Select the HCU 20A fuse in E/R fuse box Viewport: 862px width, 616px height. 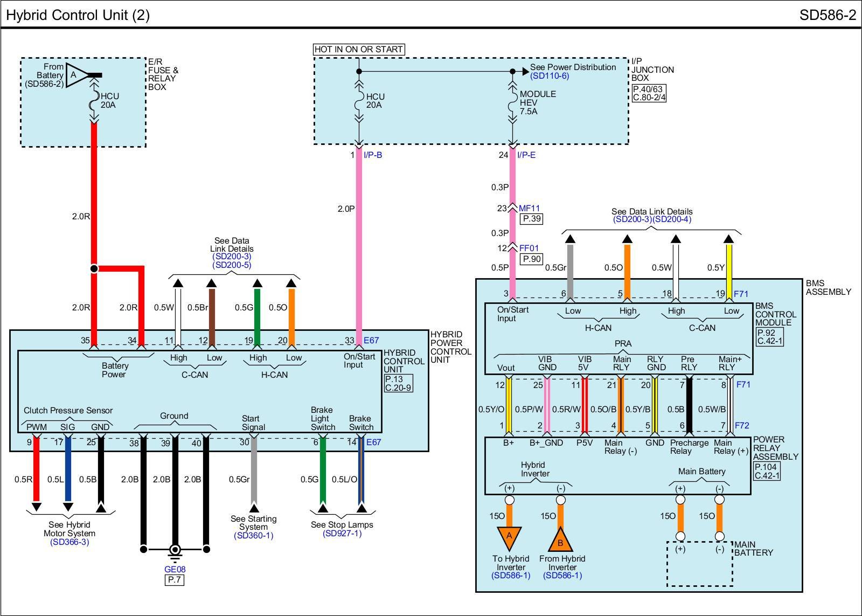[x=94, y=100]
